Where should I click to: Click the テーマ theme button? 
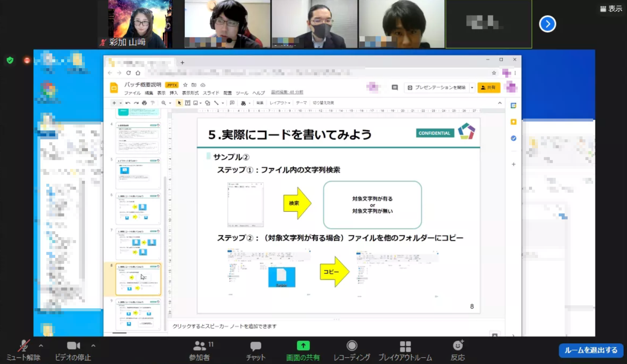[301, 103]
